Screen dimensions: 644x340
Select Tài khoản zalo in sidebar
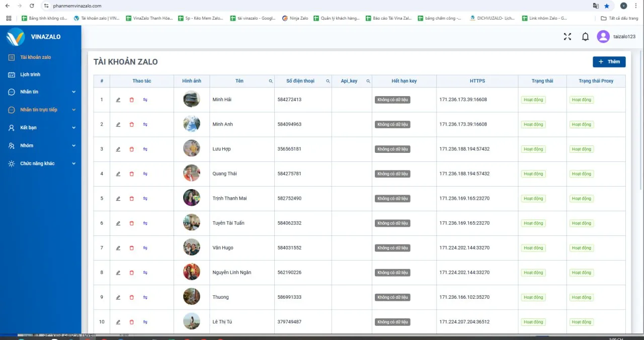(x=35, y=57)
